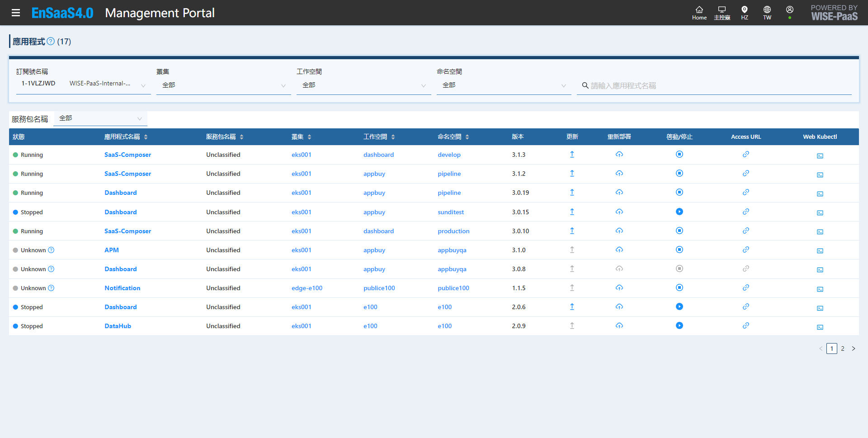Open Web Kubectl for SaaS-Composer 3.1.3
Viewport: 868px width, 438px height.
coord(820,156)
